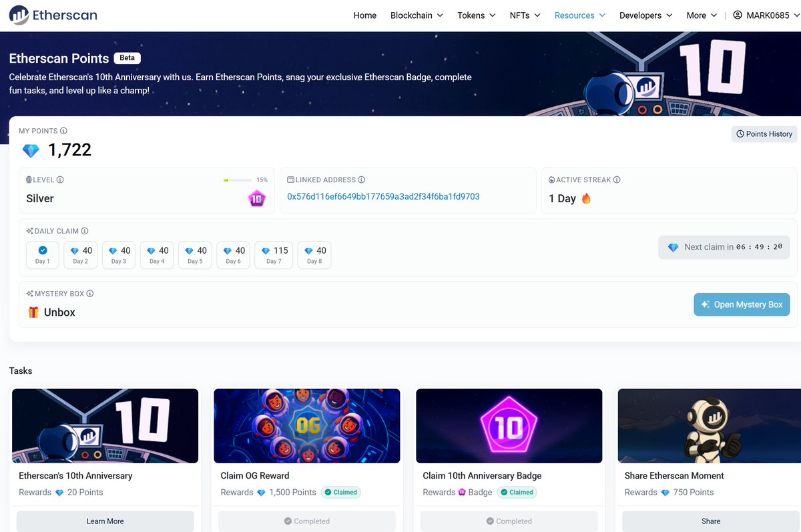Click the Day 2 diamond 40 reward
The image size is (801, 532).
pyautogui.click(x=81, y=255)
